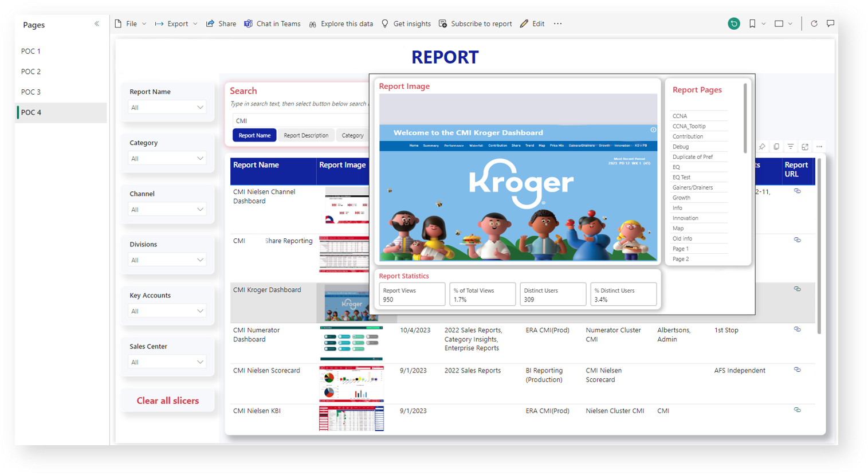Open the Report Name slicer dropdown
868x475 pixels.
coord(167,107)
